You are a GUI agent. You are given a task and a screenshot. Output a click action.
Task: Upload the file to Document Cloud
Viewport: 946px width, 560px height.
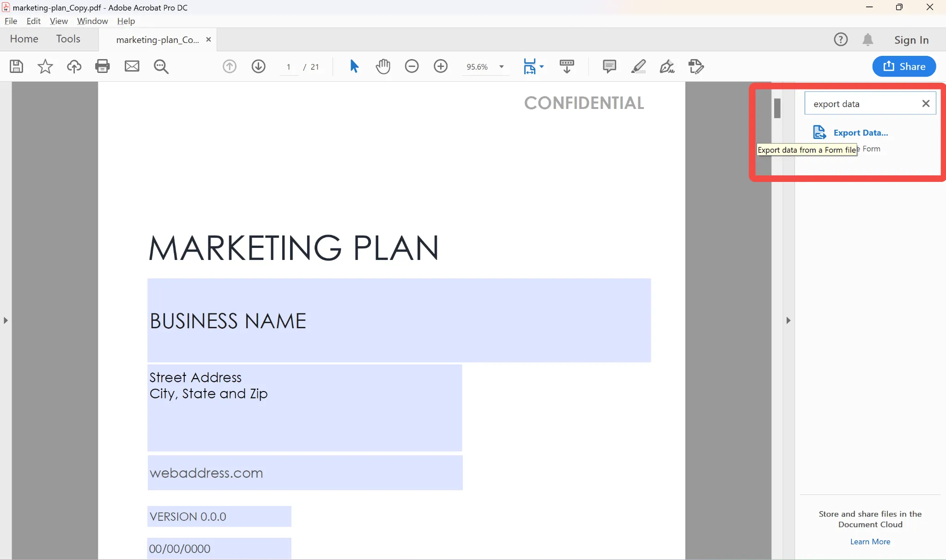74,66
